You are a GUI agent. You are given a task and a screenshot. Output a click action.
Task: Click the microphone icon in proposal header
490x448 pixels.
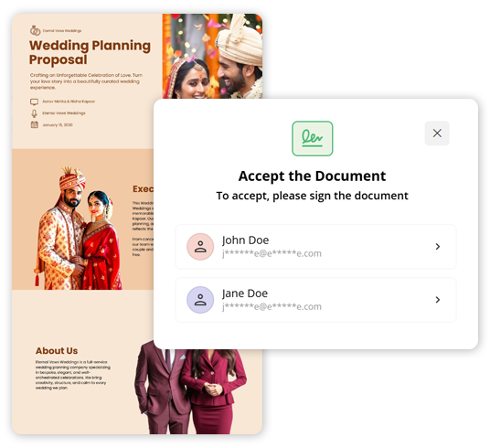click(x=34, y=113)
